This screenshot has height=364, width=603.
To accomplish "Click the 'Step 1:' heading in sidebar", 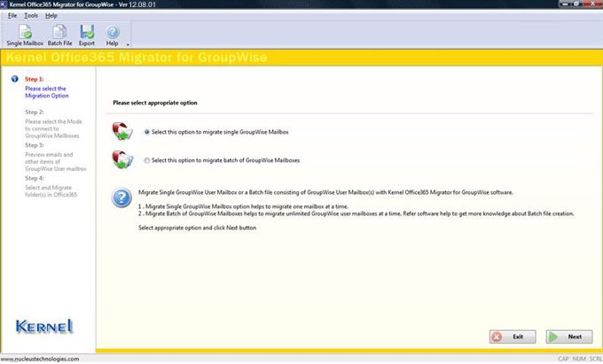I will [x=35, y=79].
